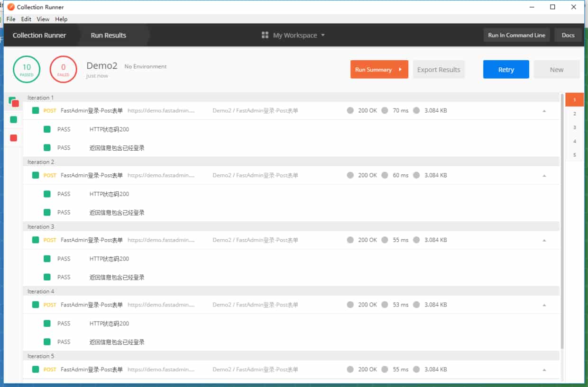Click green PASS icon for 返回信息包含已经登录 in Iteration 3
Image resolution: width=588 pixels, height=387 pixels.
tap(47, 277)
